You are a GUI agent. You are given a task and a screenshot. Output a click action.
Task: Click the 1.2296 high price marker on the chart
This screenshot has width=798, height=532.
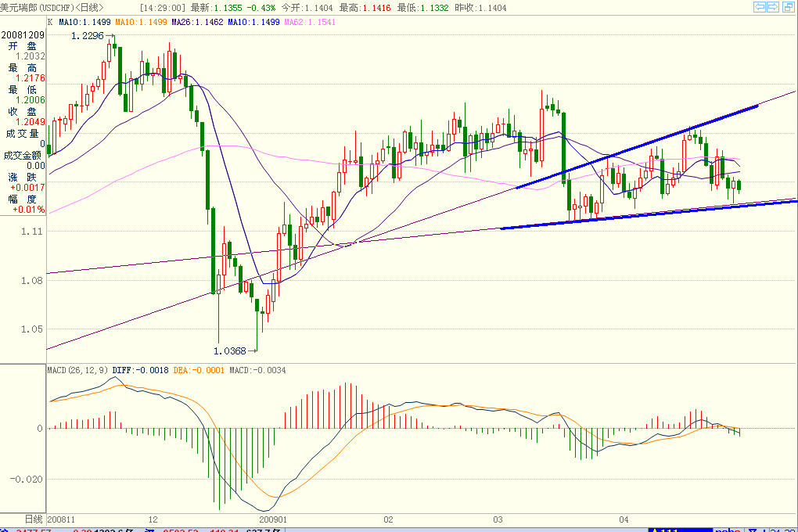pos(88,36)
